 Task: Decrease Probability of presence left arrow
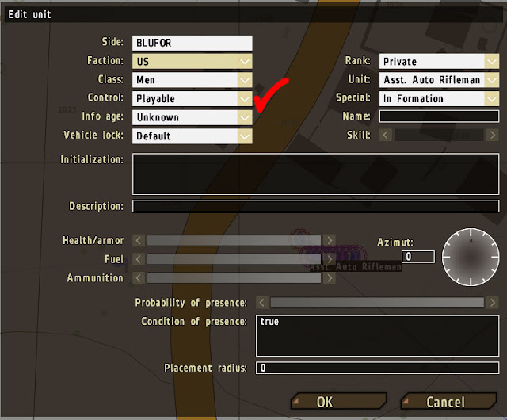pyautogui.click(x=262, y=303)
